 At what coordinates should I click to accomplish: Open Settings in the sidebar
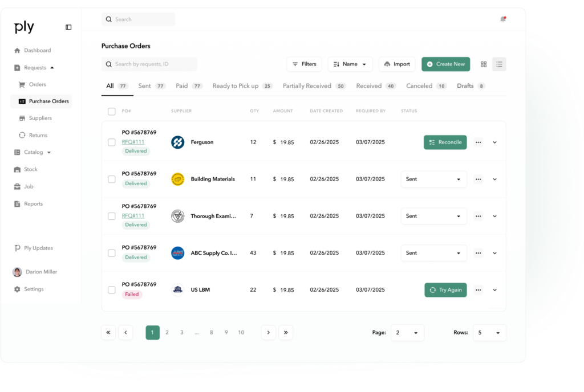click(x=29, y=289)
